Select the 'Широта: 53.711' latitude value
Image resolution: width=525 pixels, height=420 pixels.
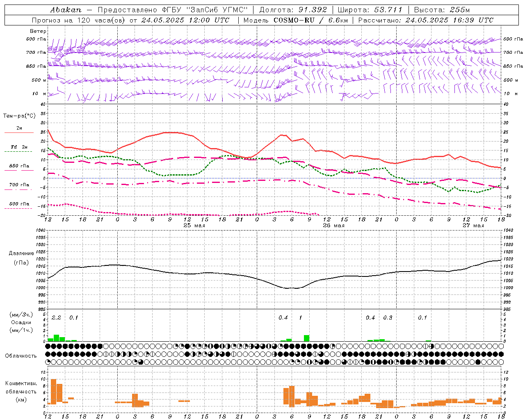[x=370, y=10]
